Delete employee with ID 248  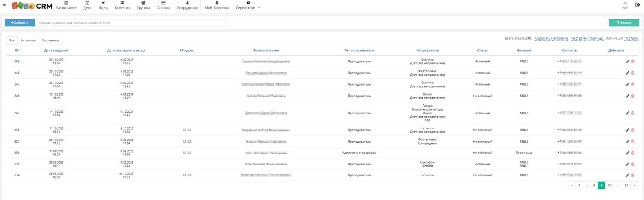633,73
